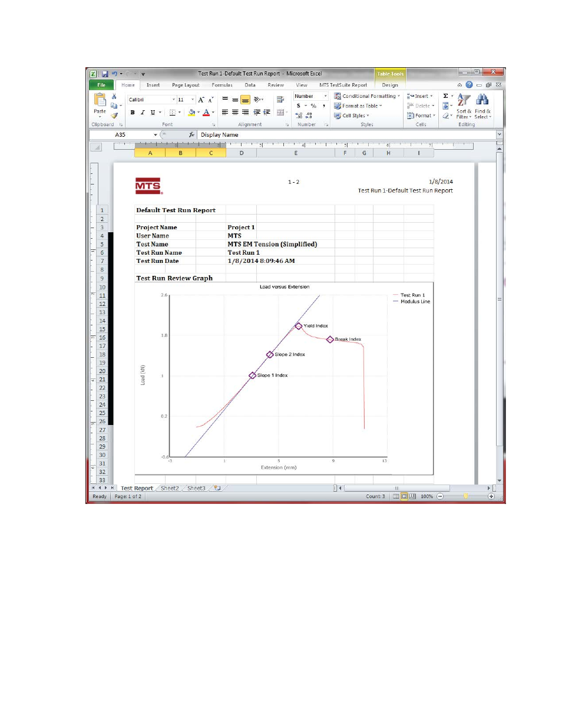Viewport: 562px width, 728px height.
Task: Click Middle Align in Alignment group
Action: click(x=235, y=99)
